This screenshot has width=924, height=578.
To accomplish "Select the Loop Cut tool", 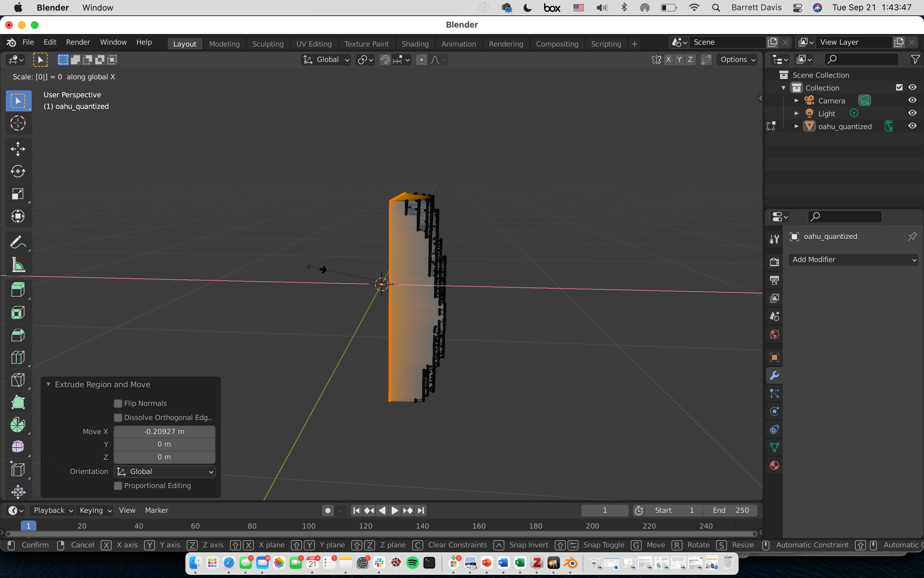I will [18, 357].
